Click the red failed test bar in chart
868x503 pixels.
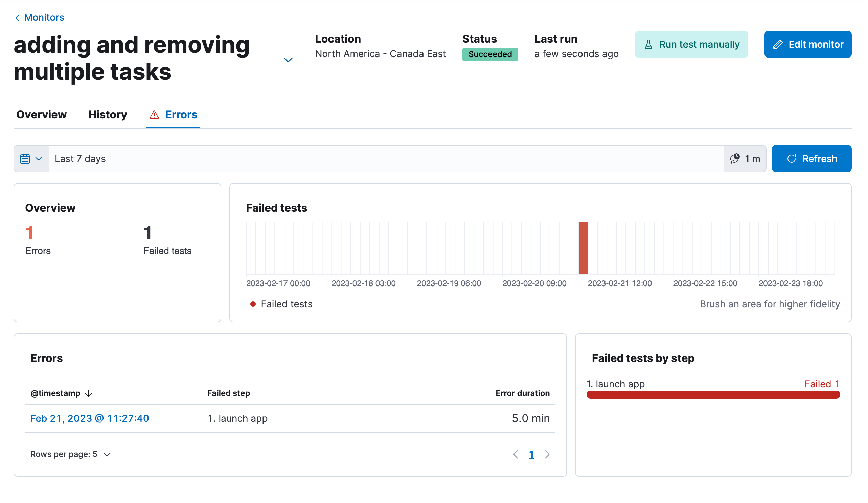click(x=583, y=248)
